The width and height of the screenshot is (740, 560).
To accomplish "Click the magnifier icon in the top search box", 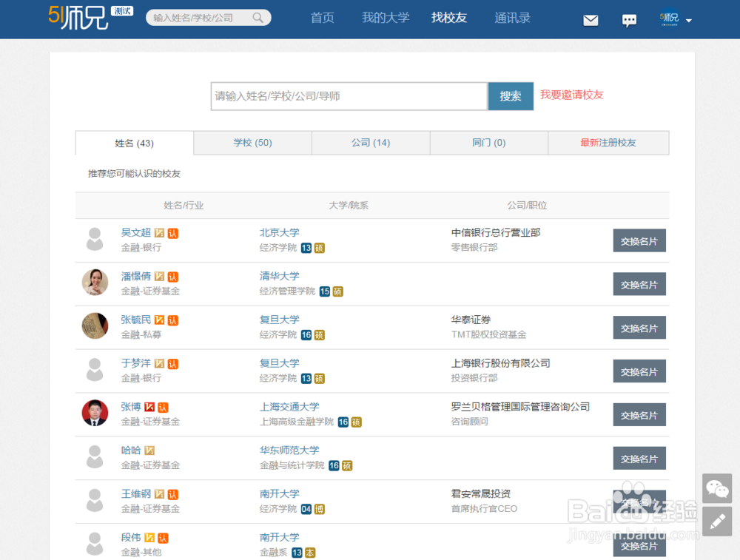I will [x=258, y=17].
